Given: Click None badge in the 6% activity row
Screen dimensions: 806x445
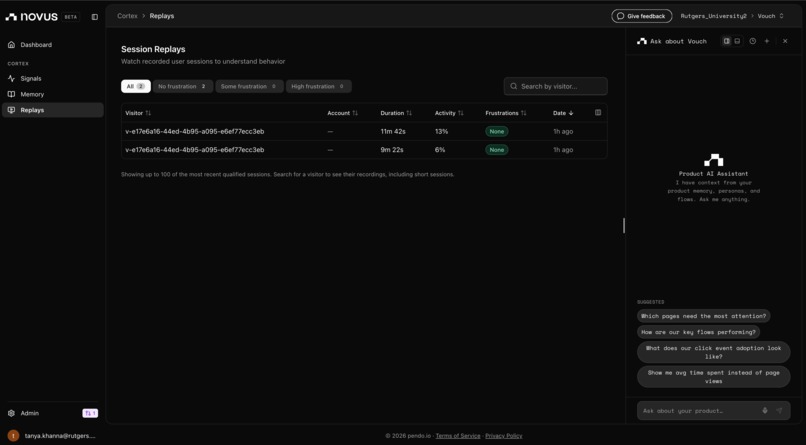Looking at the screenshot, I should (x=497, y=150).
